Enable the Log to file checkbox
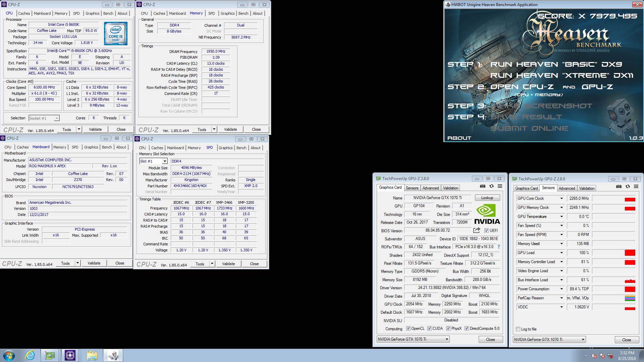644x362 pixels. click(518, 329)
